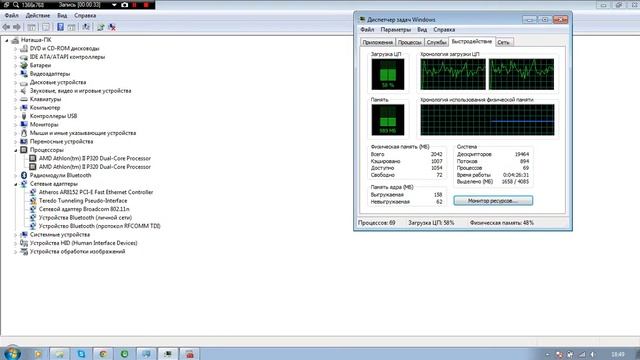Expand DVD and CD-ROM drives node

[16, 49]
